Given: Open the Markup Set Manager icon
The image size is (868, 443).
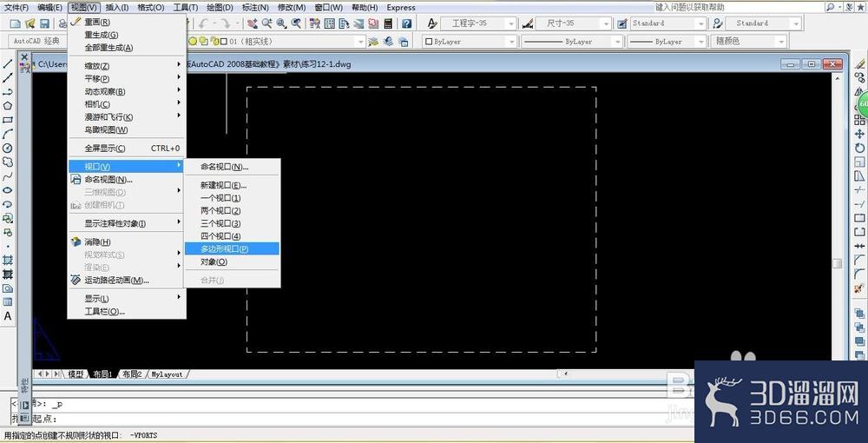Looking at the screenshot, I should click(x=373, y=23).
